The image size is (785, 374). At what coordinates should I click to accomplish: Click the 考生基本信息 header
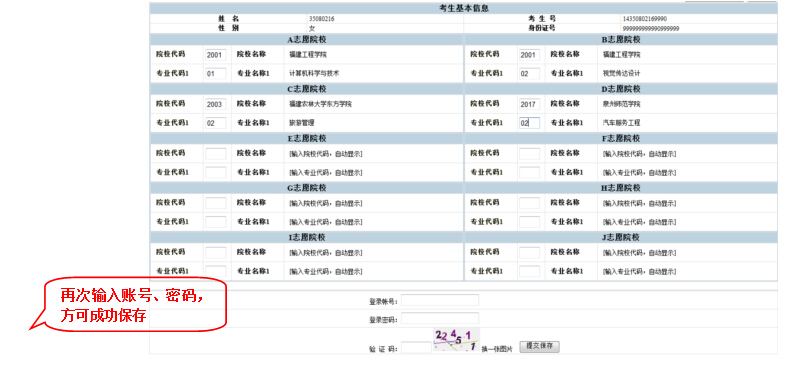click(x=464, y=8)
